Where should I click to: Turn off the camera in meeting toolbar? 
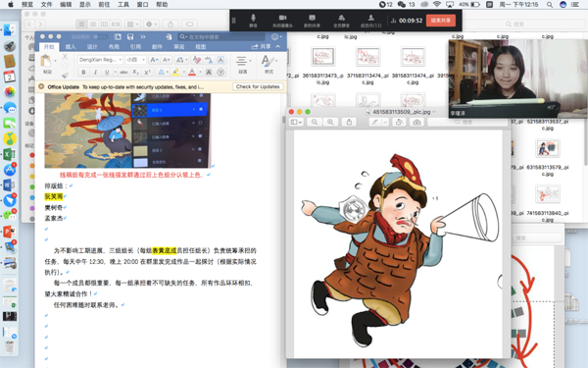pyautogui.click(x=282, y=21)
